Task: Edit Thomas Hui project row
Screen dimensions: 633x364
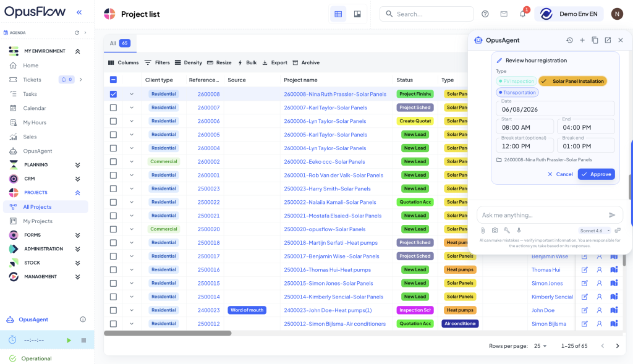Action: click(x=584, y=269)
